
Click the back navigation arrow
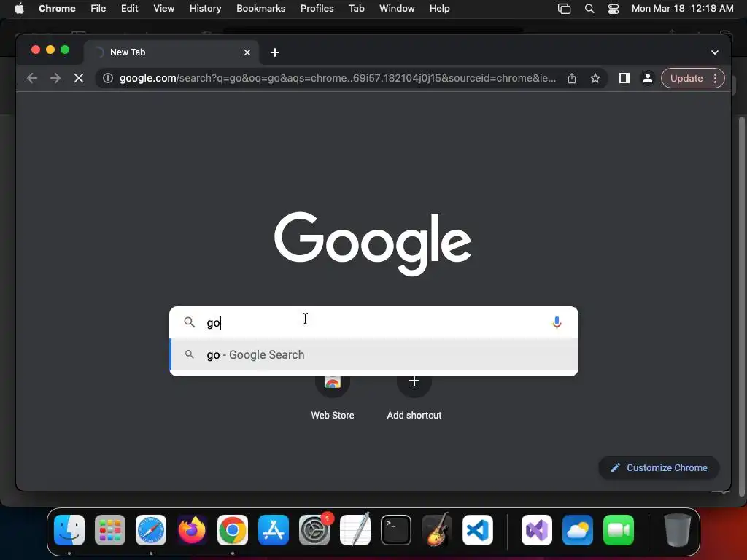pyautogui.click(x=32, y=78)
